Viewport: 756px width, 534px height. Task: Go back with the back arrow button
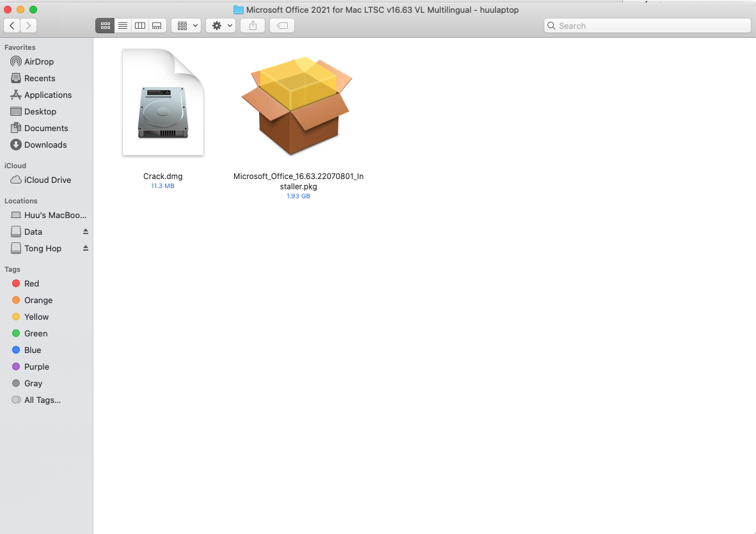pos(12,26)
